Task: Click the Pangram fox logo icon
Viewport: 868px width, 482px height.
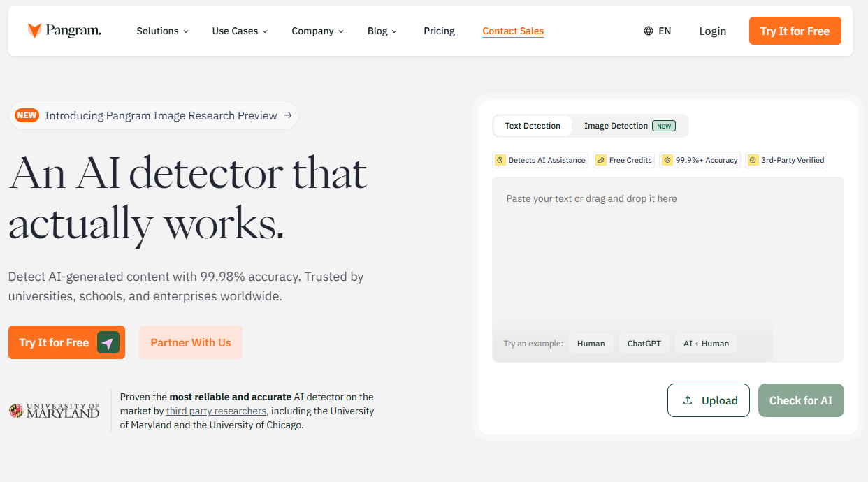Action: click(34, 31)
